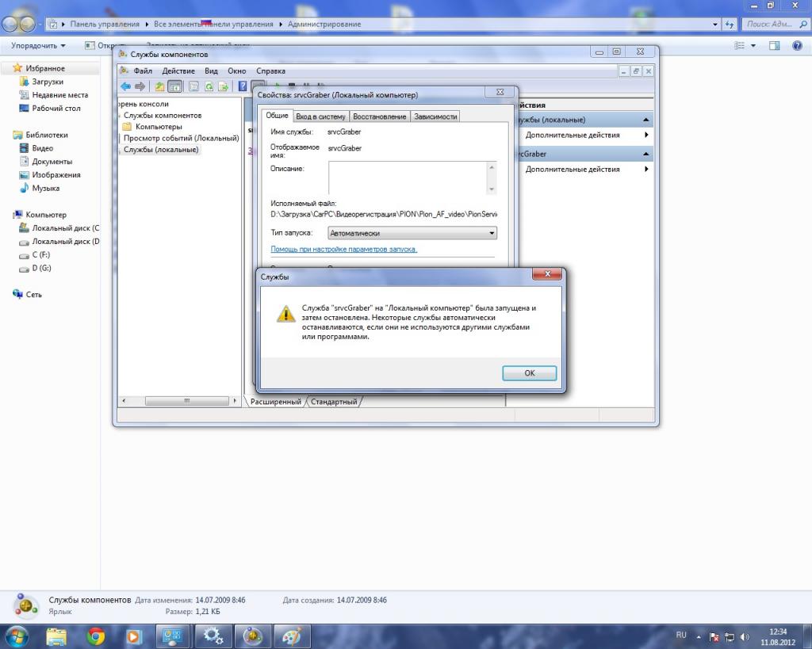Click the Помощь при настройке параметров запуска link

343,249
